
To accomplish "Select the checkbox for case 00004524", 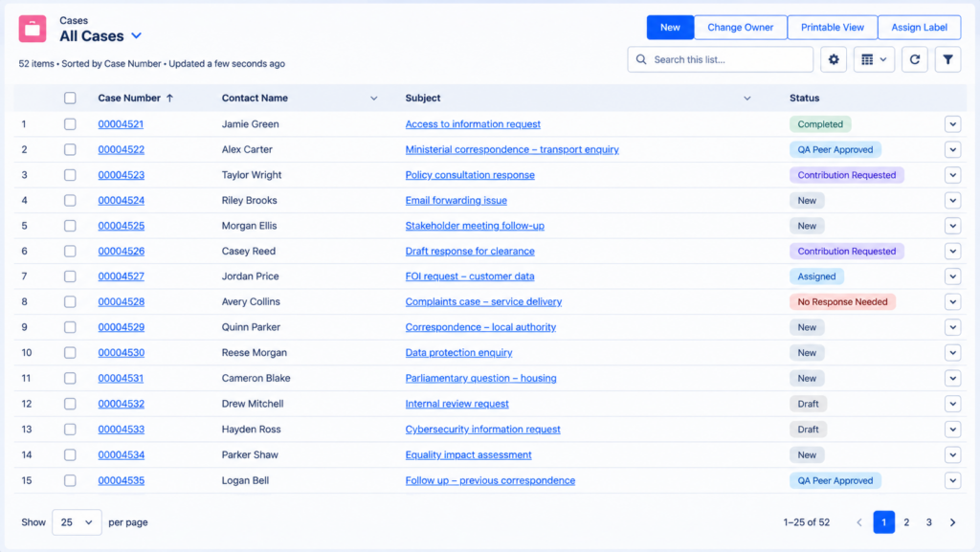I will pos(70,201).
